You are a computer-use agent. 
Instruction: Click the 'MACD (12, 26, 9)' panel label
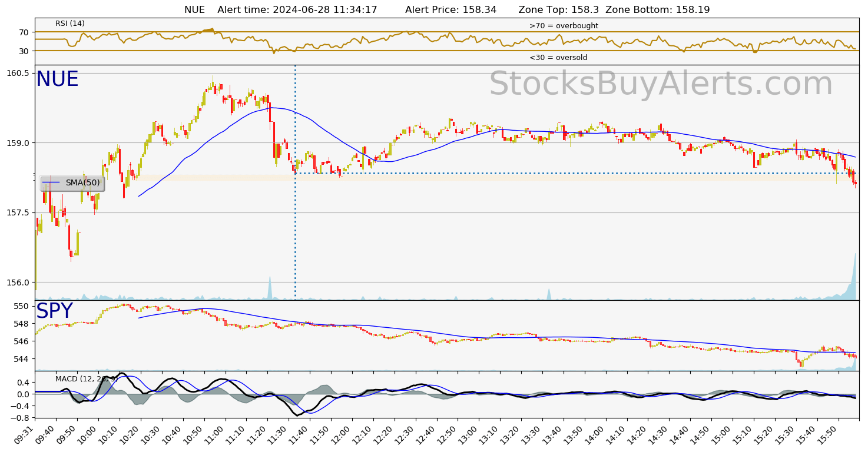[86, 379]
